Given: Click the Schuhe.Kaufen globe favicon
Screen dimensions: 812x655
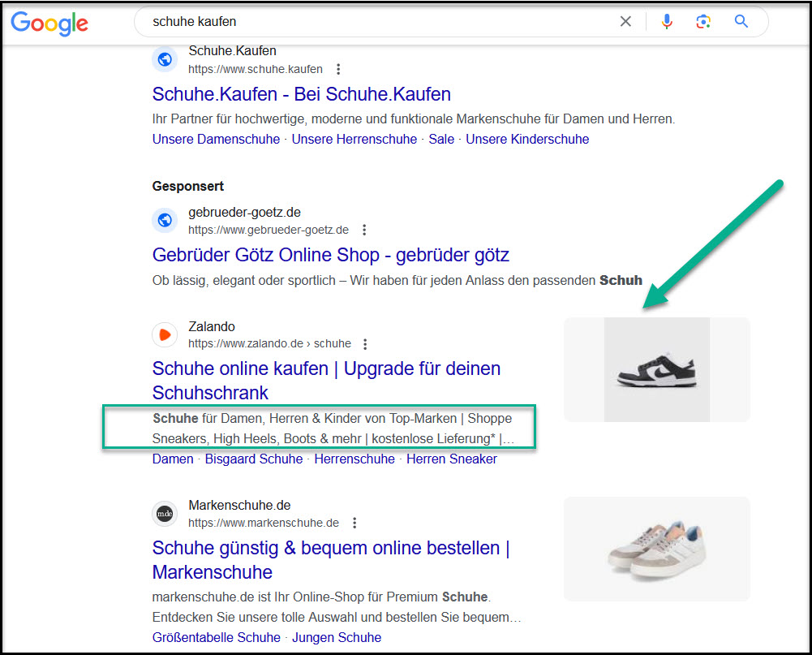Looking at the screenshot, I should (x=165, y=59).
